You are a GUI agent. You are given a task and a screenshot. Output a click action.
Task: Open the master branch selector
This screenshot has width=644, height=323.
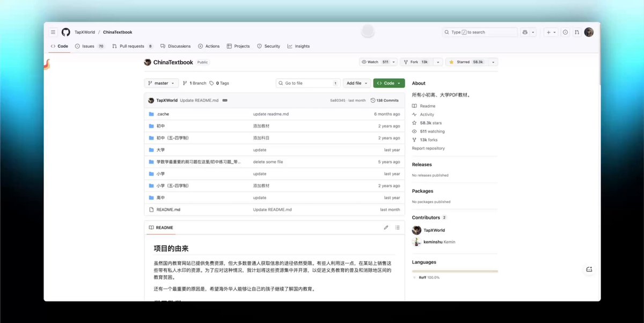[160, 83]
